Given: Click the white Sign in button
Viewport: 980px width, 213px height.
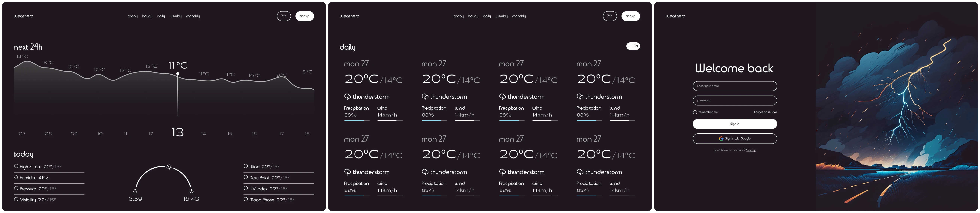Looking at the screenshot, I should (x=735, y=124).
